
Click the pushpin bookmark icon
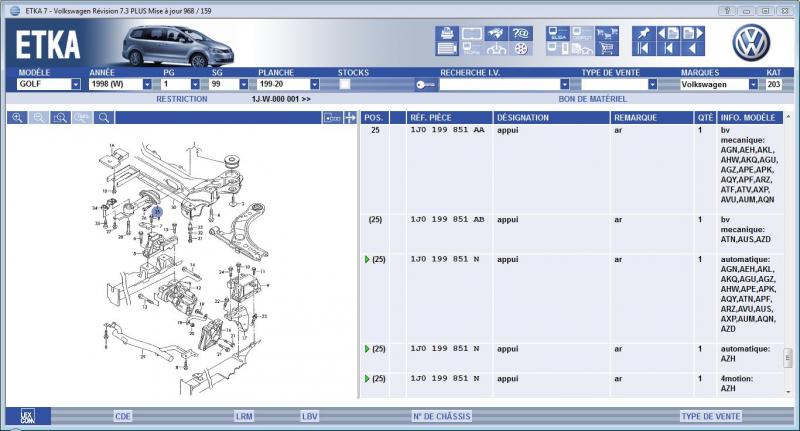(643, 34)
